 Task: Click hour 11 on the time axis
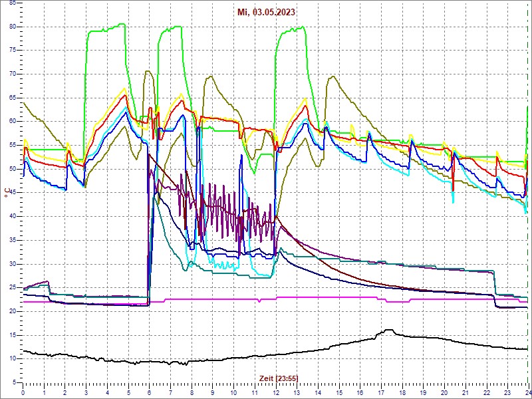click(x=255, y=392)
